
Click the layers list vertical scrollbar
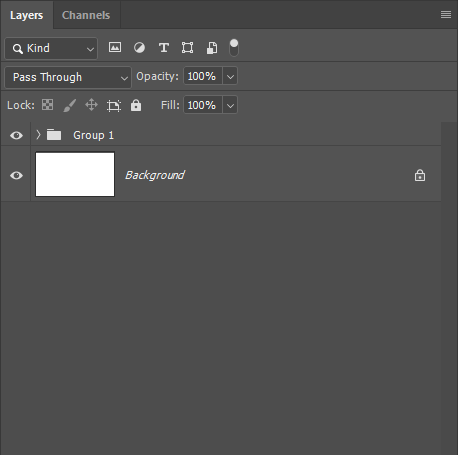[449, 288]
